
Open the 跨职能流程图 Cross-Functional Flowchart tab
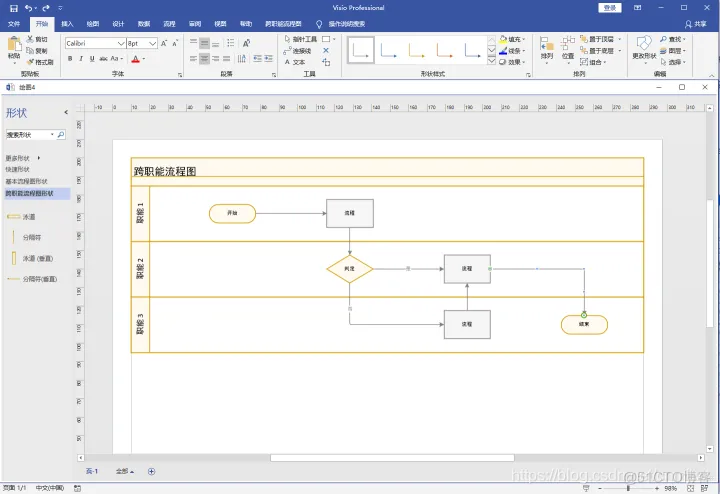(x=283, y=24)
